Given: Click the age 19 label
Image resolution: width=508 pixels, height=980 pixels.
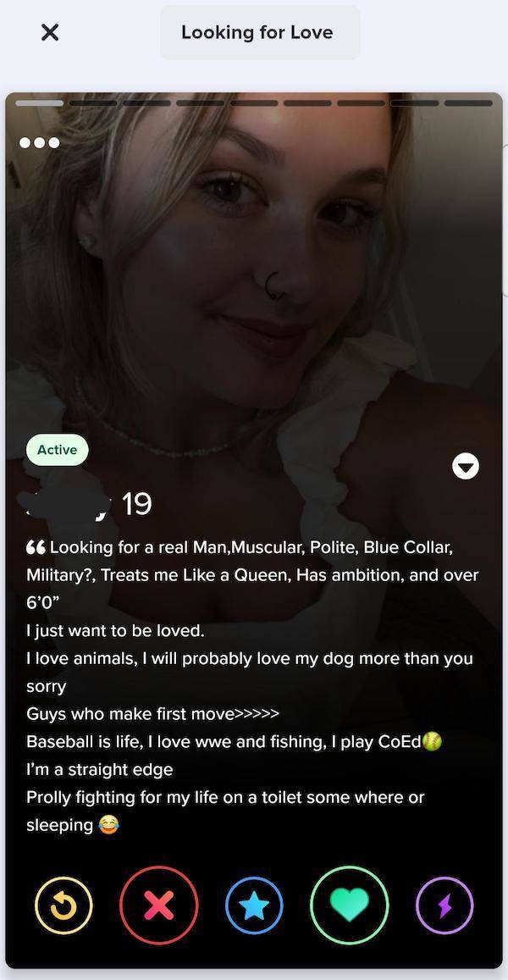Looking at the screenshot, I should pos(137,504).
